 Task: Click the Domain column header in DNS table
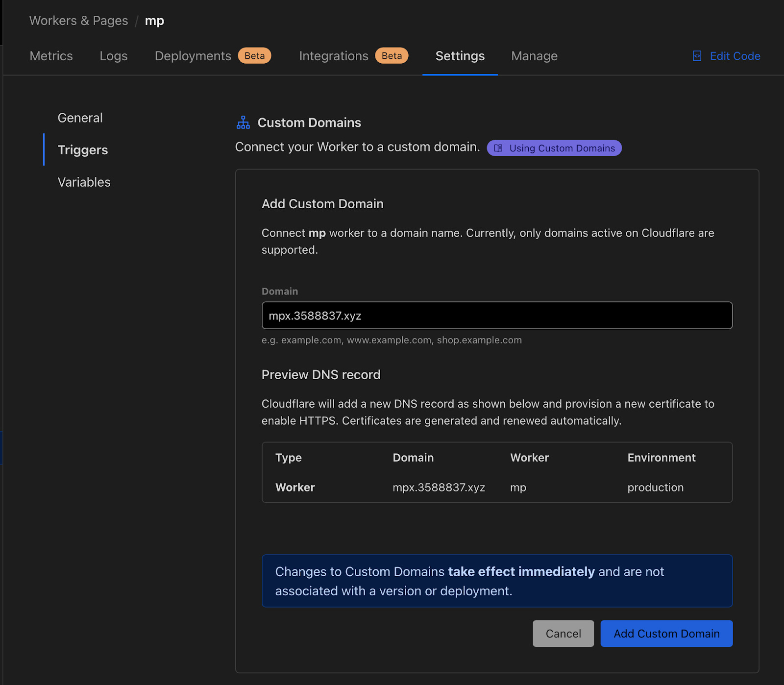point(413,458)
